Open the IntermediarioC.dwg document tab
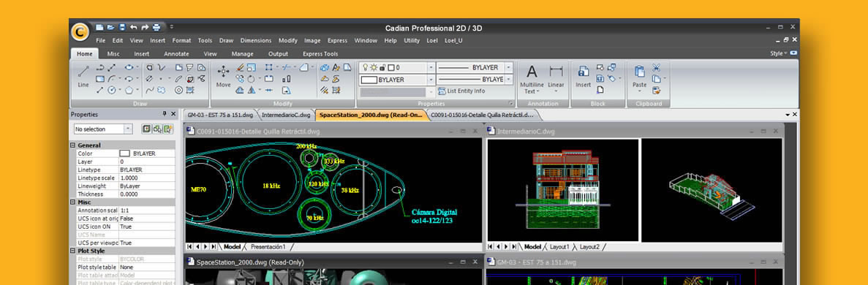The image size is (868, 285). tap(286, 115)
